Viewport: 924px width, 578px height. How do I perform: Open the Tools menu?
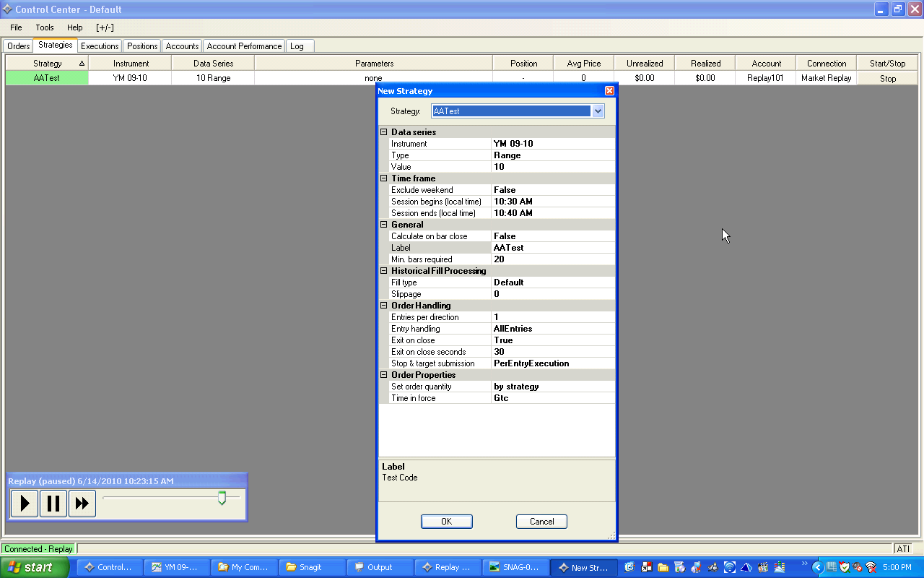[45, 27]
